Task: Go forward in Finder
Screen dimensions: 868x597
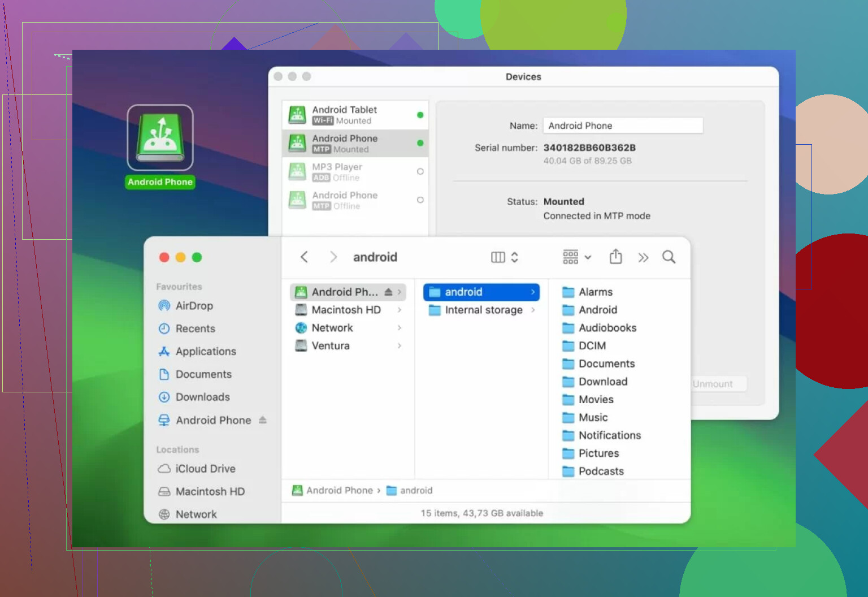Action: [333, 257]
